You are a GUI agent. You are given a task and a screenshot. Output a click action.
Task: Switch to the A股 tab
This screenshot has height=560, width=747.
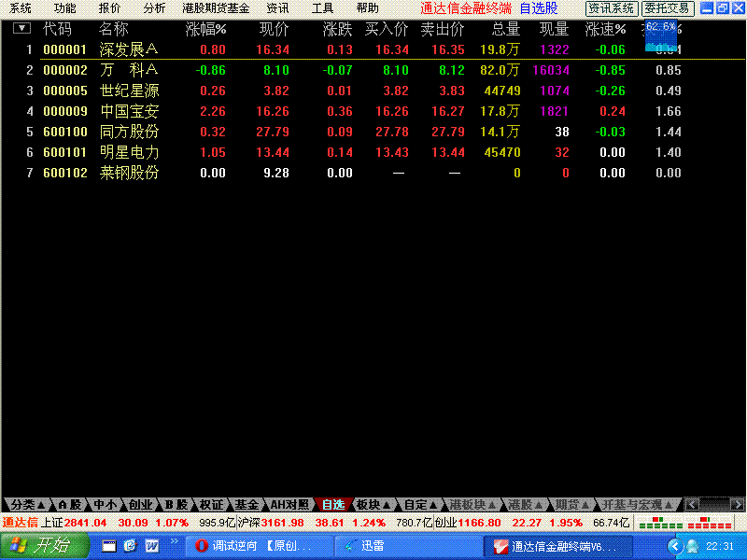(x=69, y=504)
